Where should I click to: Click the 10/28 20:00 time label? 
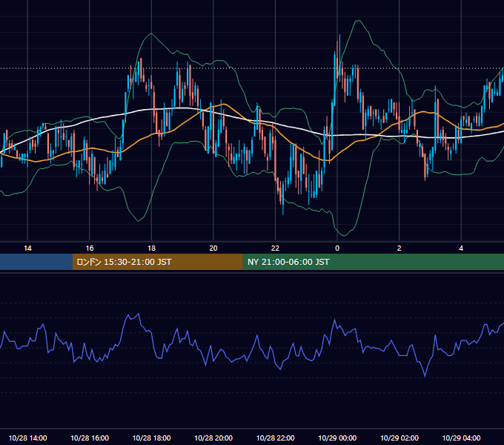pos(213,438)
